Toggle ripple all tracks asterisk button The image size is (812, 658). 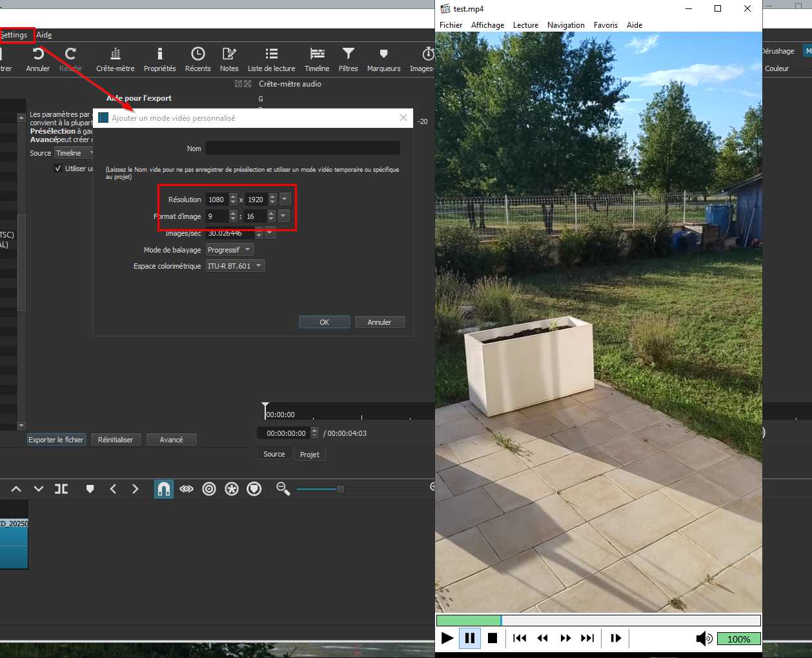(x=232, y=489)
